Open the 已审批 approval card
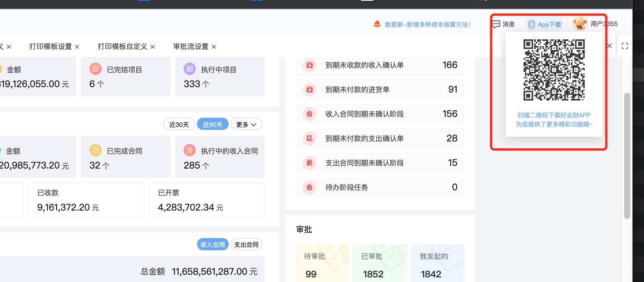 (x=380, y=263)
